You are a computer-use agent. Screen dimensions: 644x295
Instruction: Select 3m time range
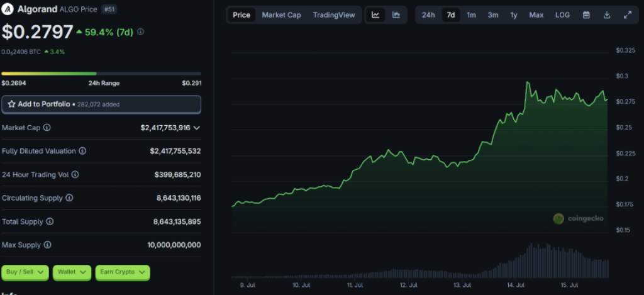coord(493,15)
